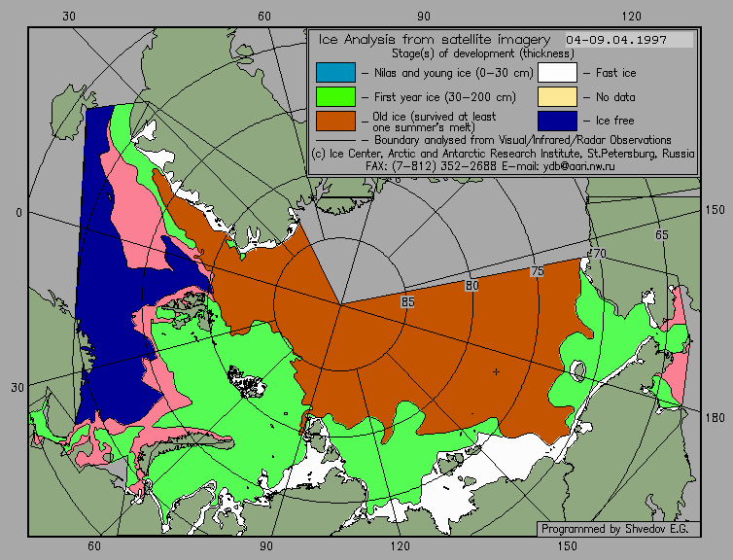
Task: Click the blue Nilas and young ice swatch
Action: 335,73
